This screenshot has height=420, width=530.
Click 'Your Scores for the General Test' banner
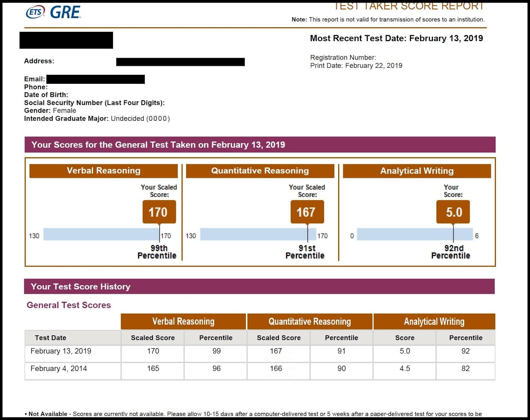coord(260,145)
